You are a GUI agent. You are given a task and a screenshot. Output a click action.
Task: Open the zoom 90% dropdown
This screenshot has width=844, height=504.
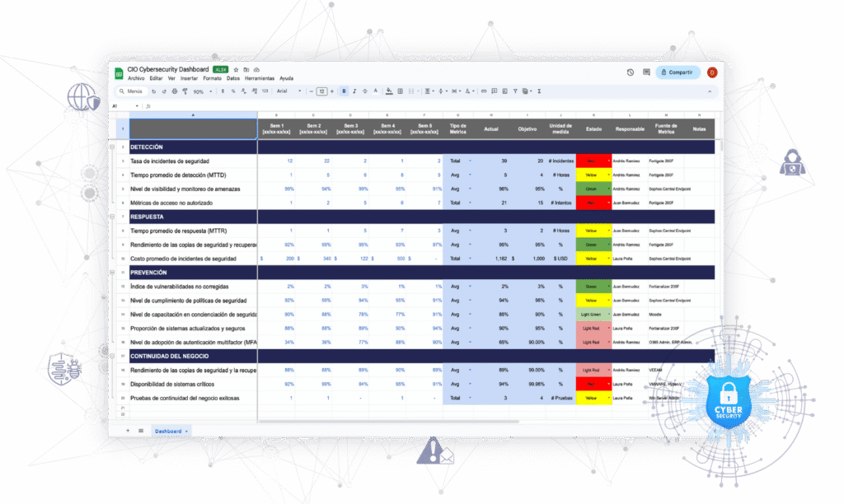[200, 91]
